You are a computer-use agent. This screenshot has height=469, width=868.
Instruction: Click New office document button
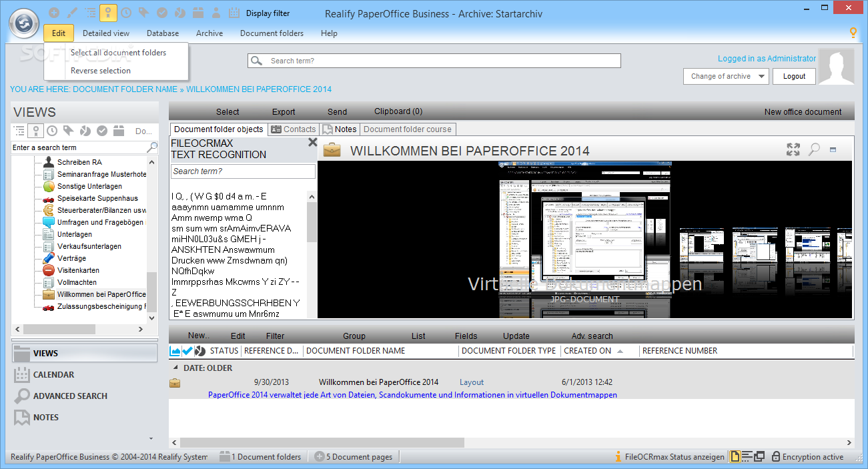[x=803, y=112]
